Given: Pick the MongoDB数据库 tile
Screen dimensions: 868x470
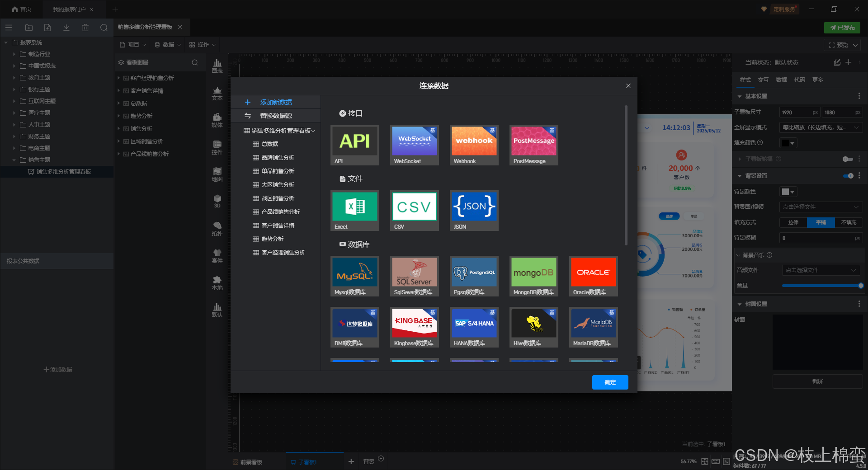Looking at the screenshot, I should (x=534, y=276).
